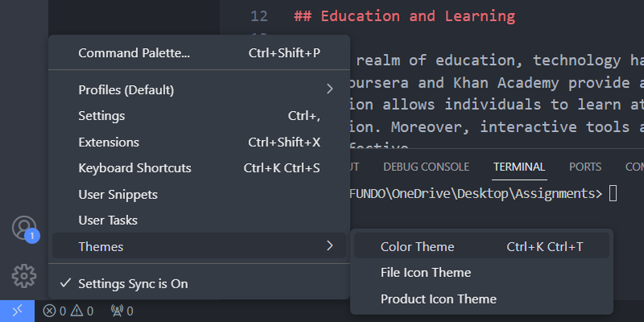Screen dimensions: 644x322
Task: Open the remote window indicator
Action: pyautogui.click(x=17, y=311)
